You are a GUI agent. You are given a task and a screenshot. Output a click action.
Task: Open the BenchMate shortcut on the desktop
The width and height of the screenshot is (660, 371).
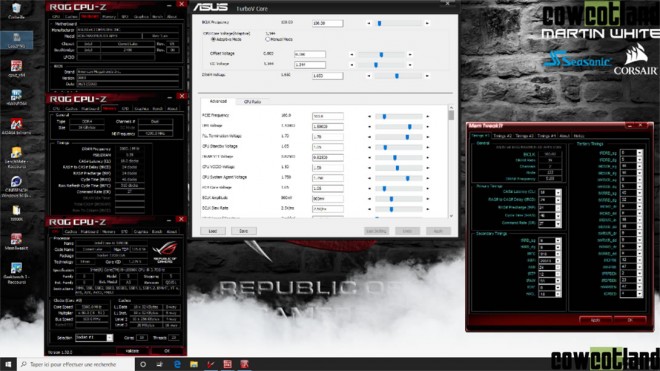[x=16, y=157]
